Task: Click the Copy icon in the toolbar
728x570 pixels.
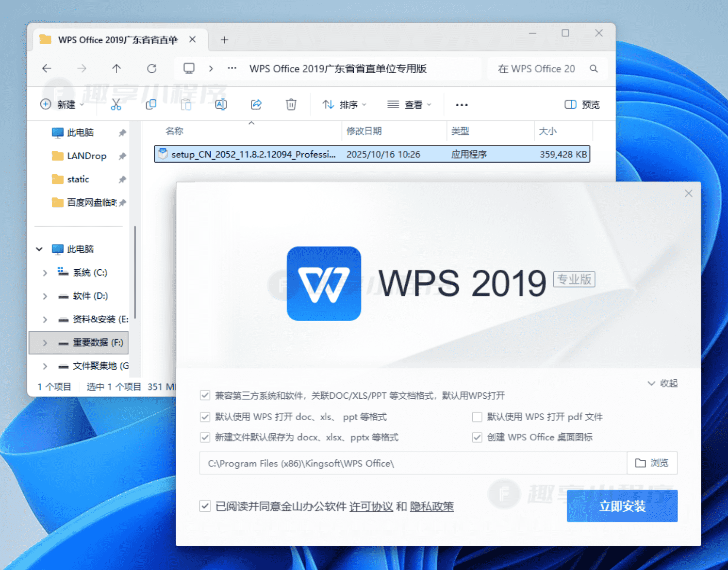Action: (x=150, y=104)
